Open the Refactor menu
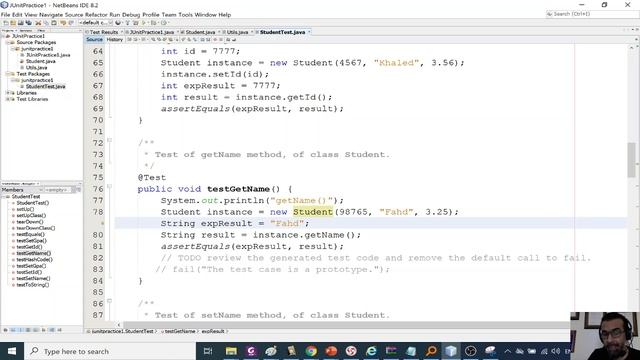Screen dimensions: 640x360 click(x=96, y=15)
